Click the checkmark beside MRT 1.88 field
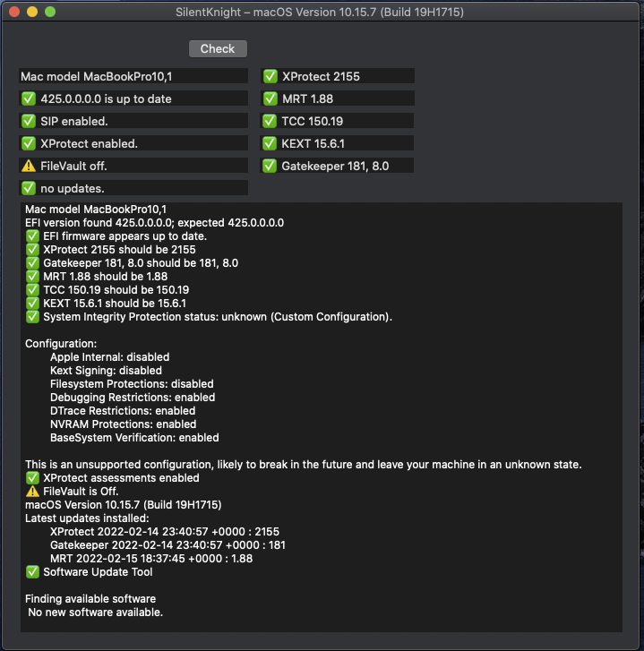Image resolution: width=644 pixels, height=651 pixels. tap(270, 99)
